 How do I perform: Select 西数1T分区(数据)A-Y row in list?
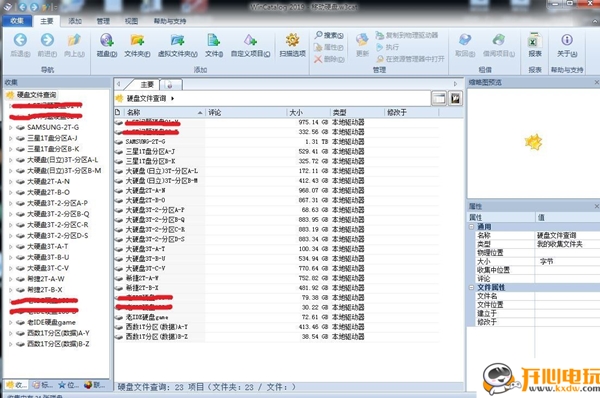[x=277, y=327]
